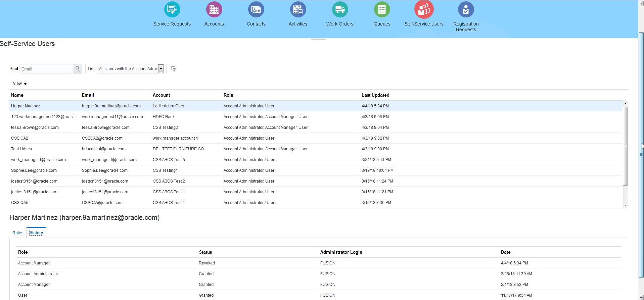Open the Queues icon

[x=382, y=10]
